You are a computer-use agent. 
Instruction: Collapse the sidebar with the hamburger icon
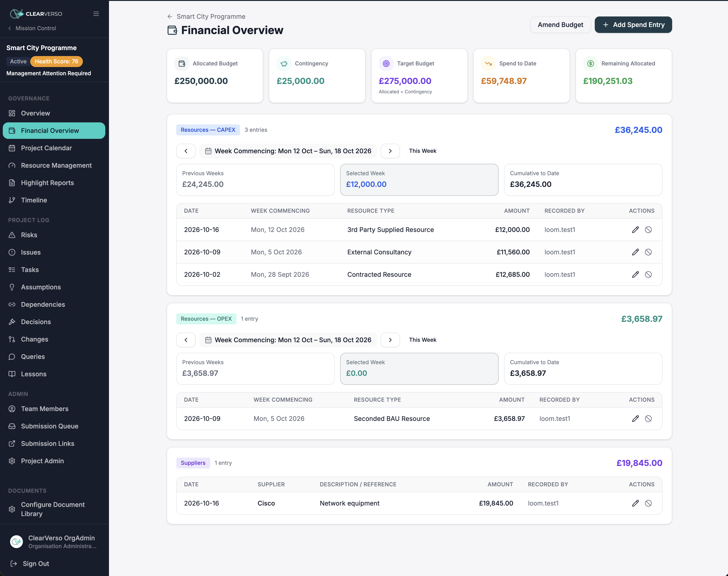(x=96, y=14)
